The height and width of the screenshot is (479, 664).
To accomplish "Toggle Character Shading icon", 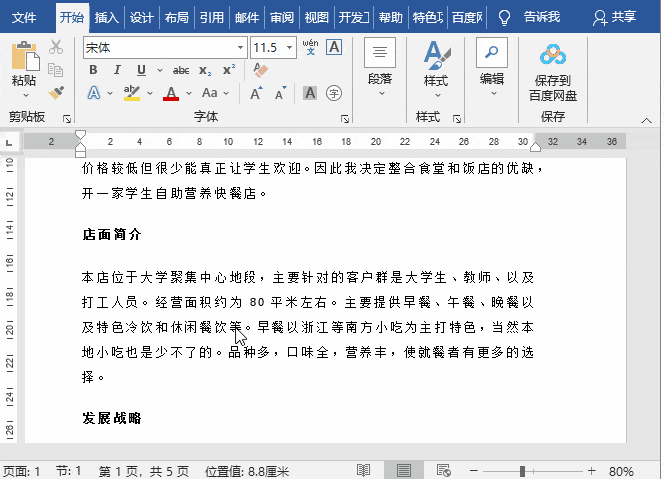I will pyautogui.click(x=310, y=93).
